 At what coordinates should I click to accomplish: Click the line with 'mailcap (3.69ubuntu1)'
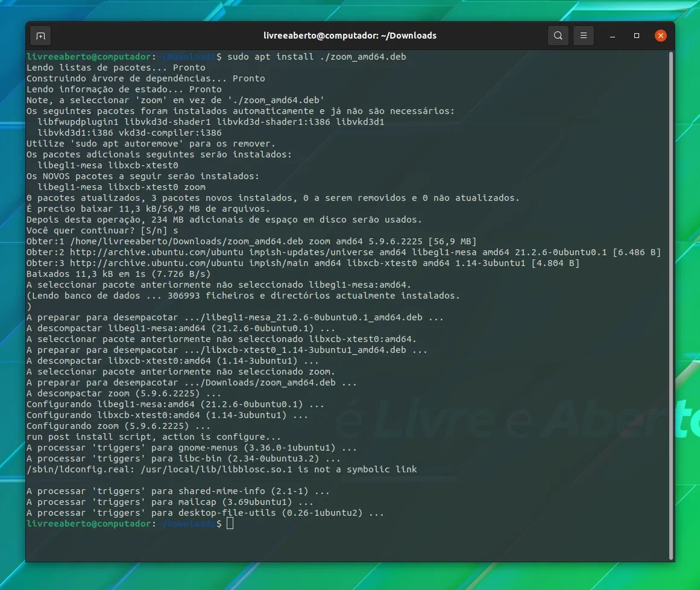pos(170,502)
